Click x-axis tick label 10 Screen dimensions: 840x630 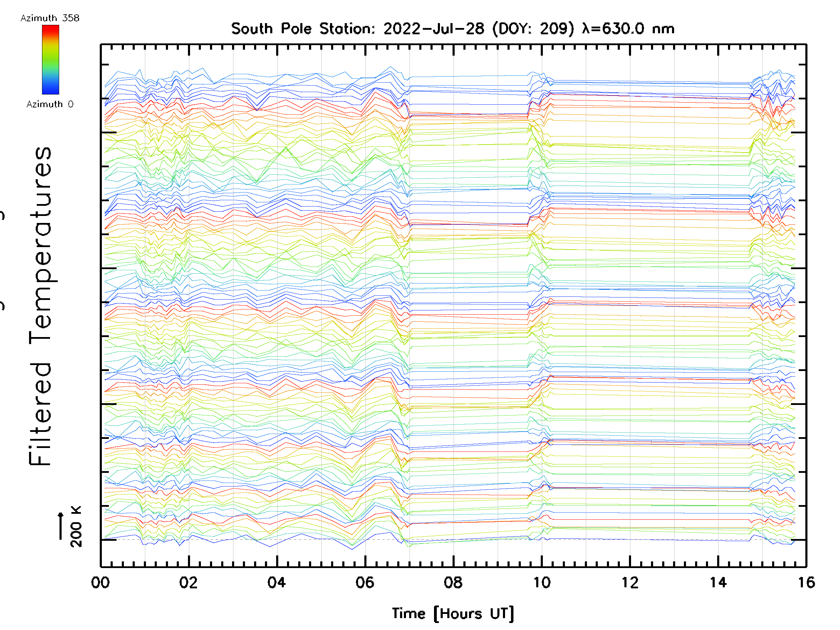541,582
